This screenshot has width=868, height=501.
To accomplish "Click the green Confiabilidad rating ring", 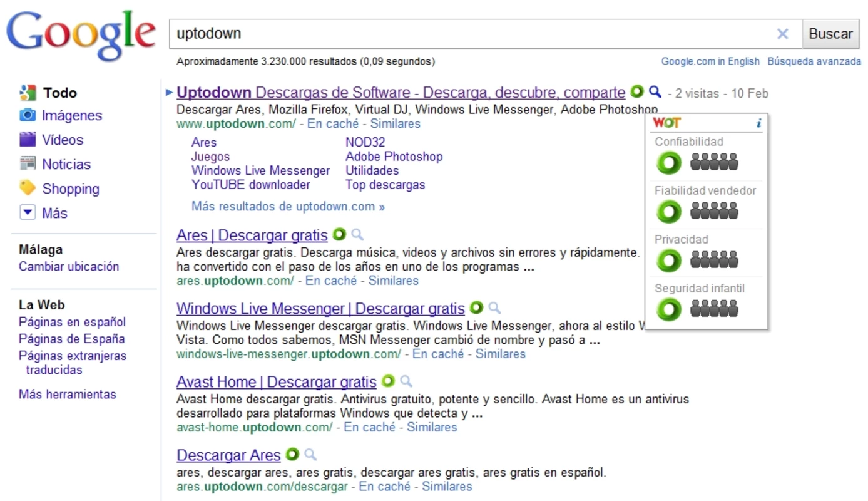I will (x=668, y=163).
